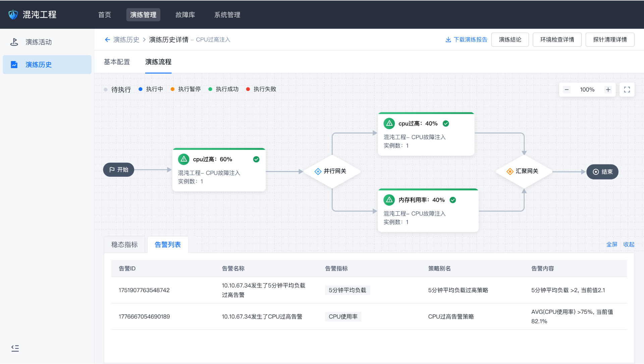Select alert row 1776667054690189 in the table
Image resolution: width=644 pixels, height=364 pixels.
coord(145,316)
